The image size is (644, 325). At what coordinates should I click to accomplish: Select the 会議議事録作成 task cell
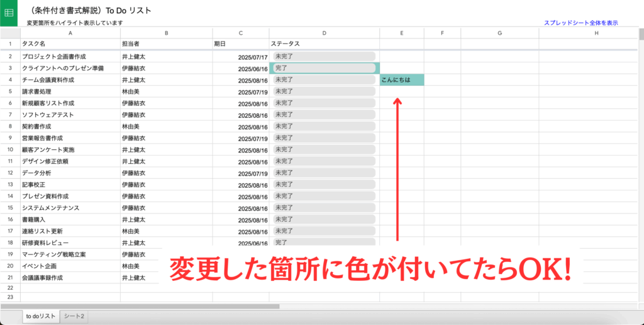(70, 278)
